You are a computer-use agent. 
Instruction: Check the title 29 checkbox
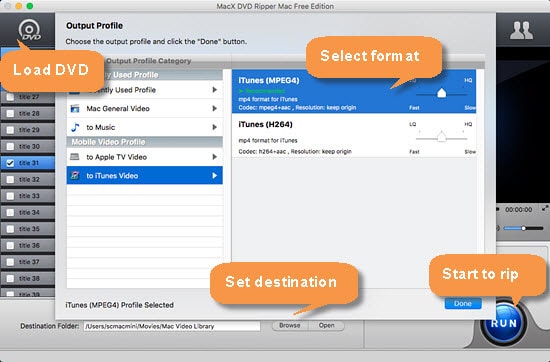10,130
